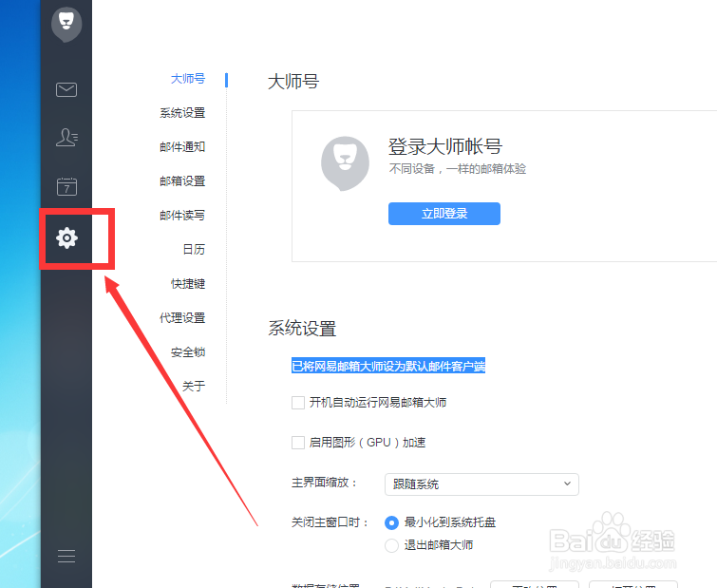717x588 pixels.
Task: Open 日历 settings section
Action: tap(194, 249)
